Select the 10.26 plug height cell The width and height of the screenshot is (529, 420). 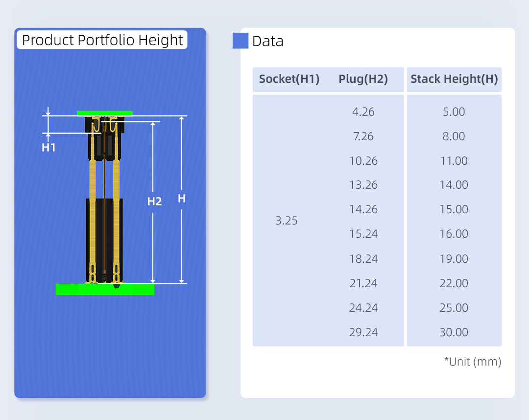(x=363, y=161)
